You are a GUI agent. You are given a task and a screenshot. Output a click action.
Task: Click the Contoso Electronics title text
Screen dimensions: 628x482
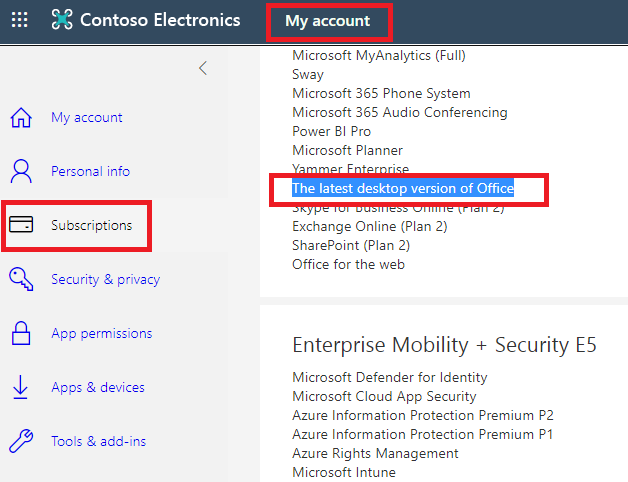[162, 20]
